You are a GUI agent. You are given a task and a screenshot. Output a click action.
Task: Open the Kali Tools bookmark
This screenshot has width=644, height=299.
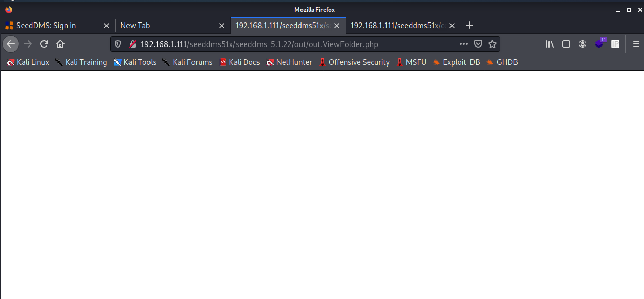tap(135, 62)
